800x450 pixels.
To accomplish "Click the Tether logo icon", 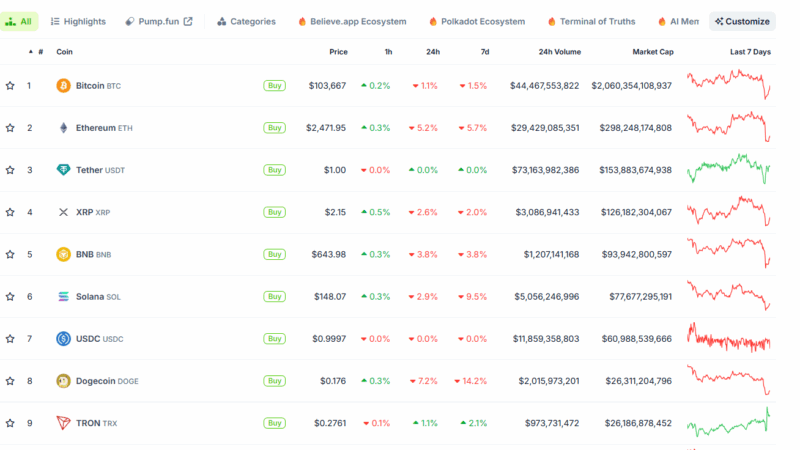I will pyautogui.click(x=63, y=170).
